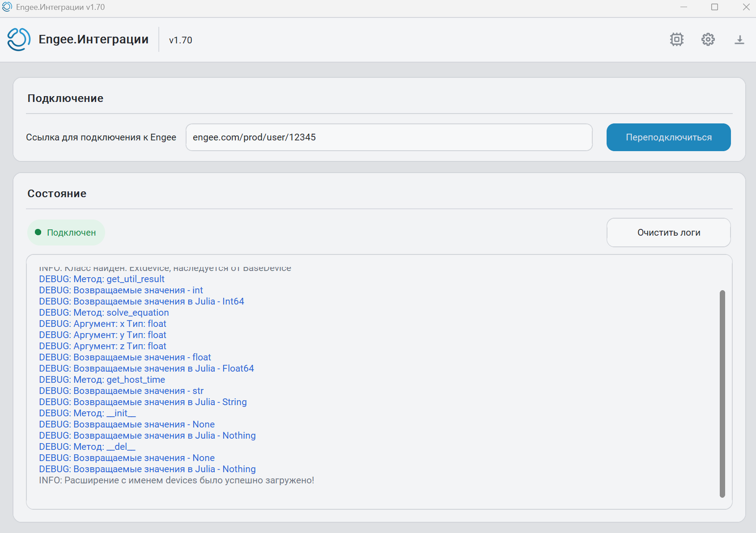Select log line Метод: solve_equation

pos(104,313)
